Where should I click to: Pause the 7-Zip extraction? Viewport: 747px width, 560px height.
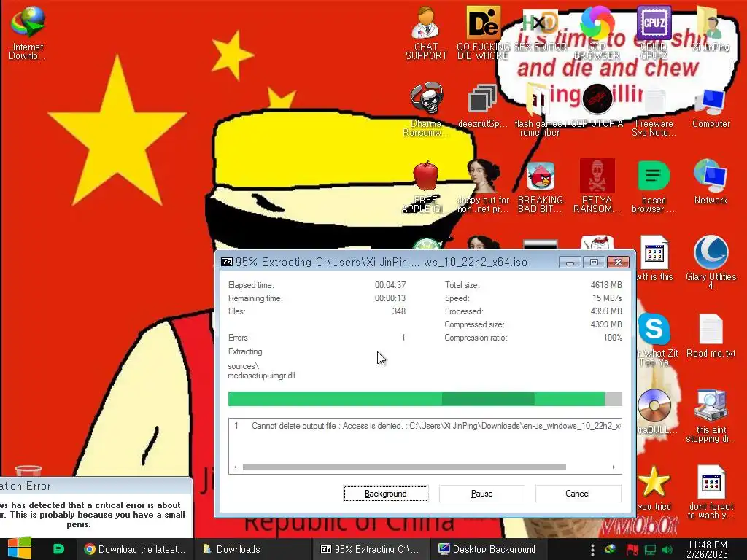tap(481, 494)
